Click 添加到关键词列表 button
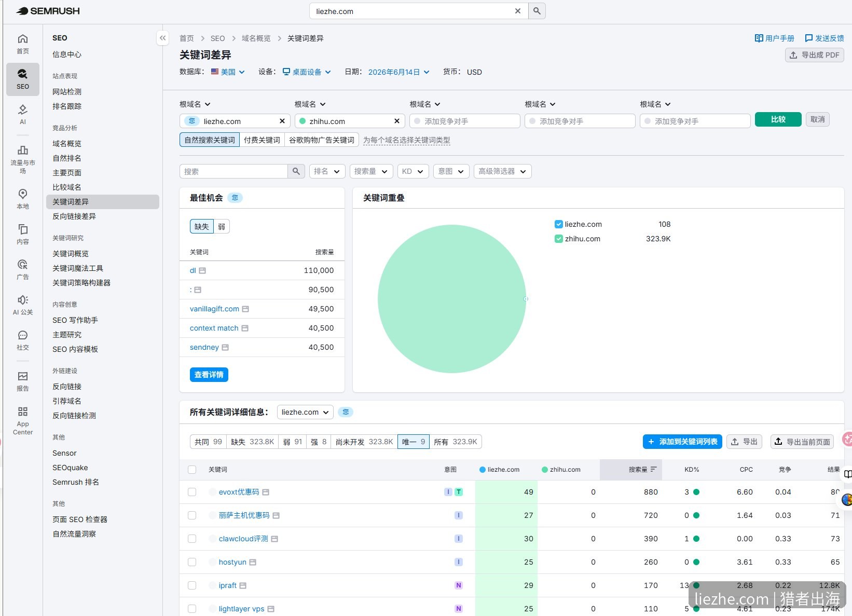The width and height of the screenshot is (852, 616). pos(682,442)
